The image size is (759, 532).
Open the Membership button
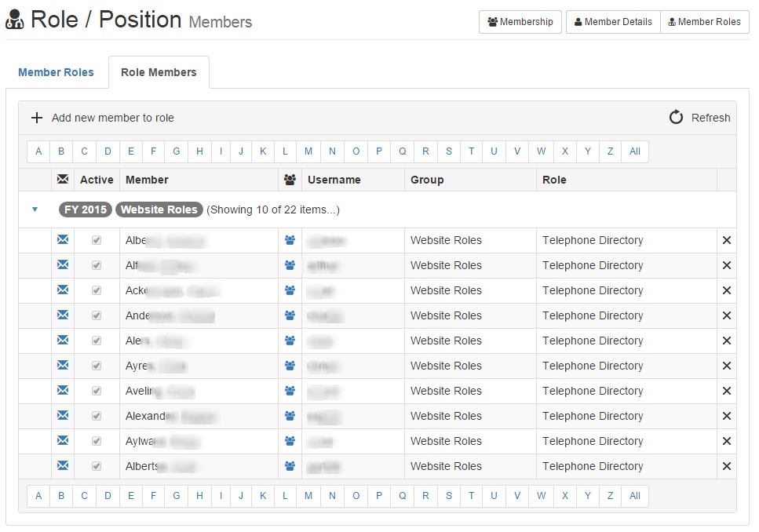coord(520,22)
